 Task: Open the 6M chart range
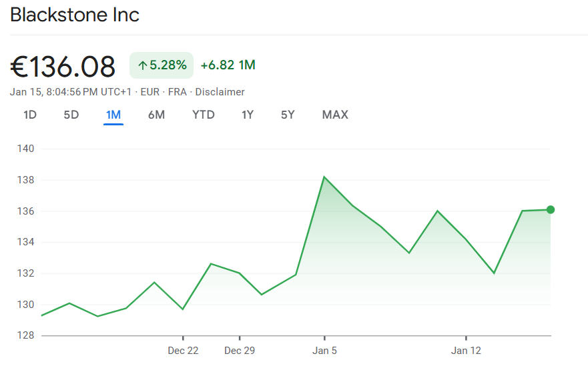156,115
